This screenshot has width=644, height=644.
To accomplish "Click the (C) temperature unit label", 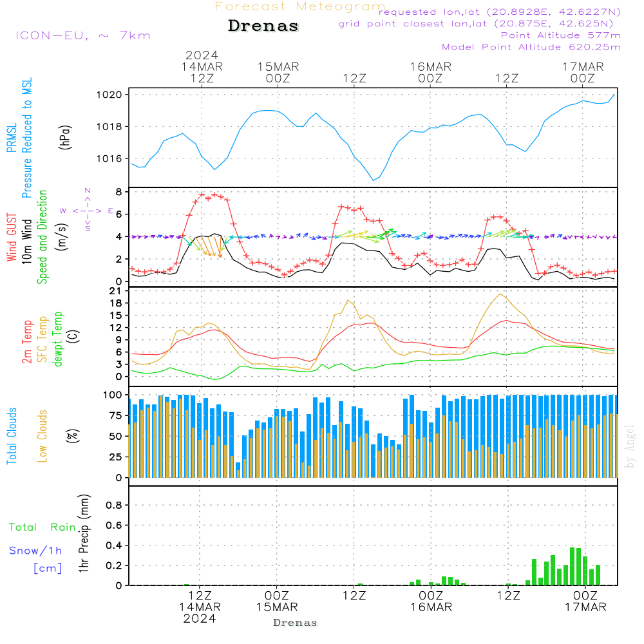I will pyautogui.click(x=73, y=336).
